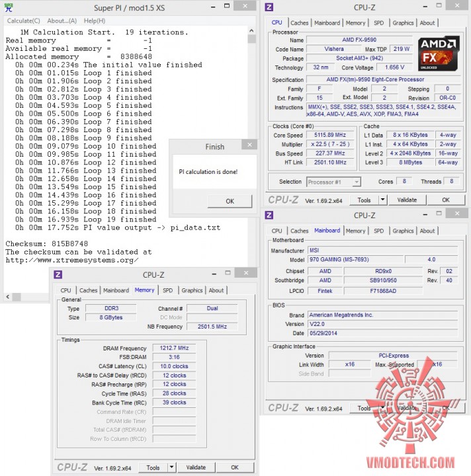Click the Super PI vertical scrollbar up arrow
Image resolution: width=471 pixels, height=476 pixels.
(251, 30)
